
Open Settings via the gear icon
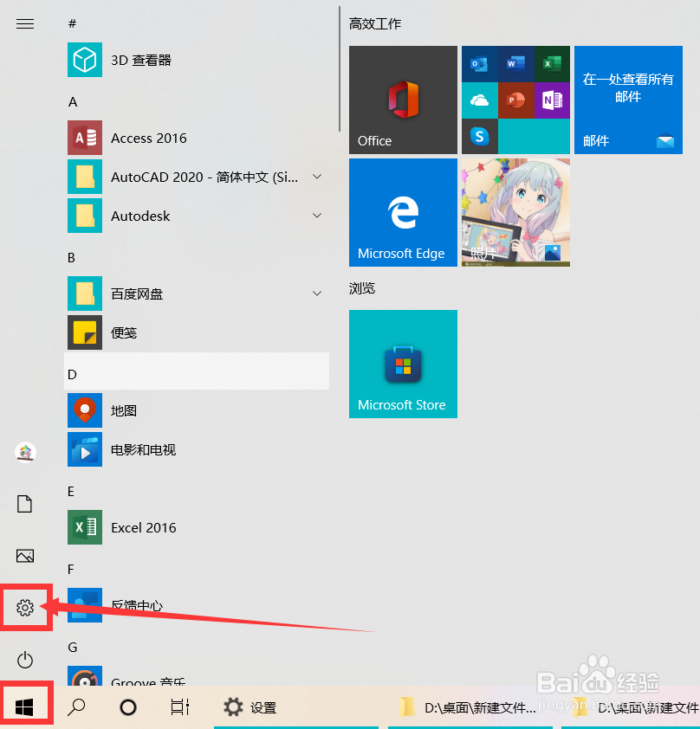click(x=25, y=608)
